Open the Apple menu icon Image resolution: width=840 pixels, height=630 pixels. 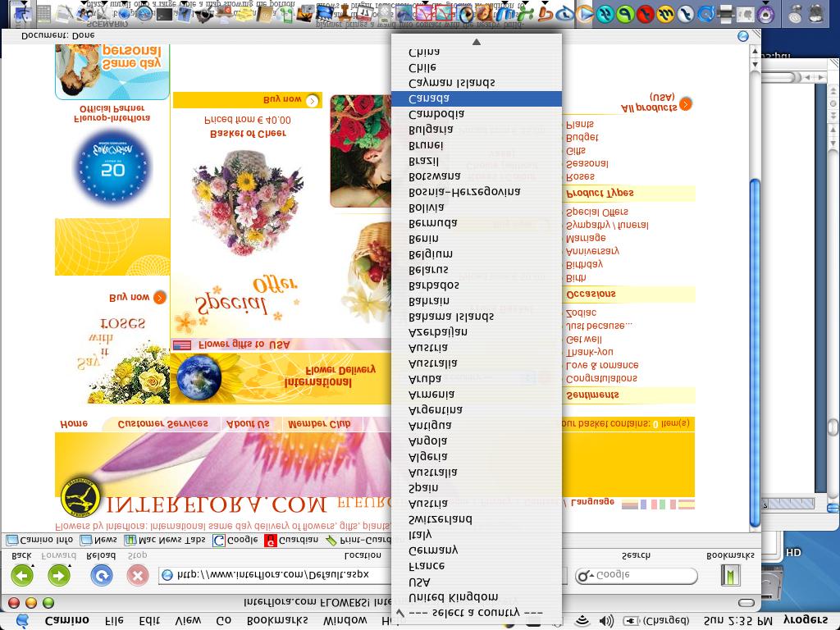coord(22,620)
